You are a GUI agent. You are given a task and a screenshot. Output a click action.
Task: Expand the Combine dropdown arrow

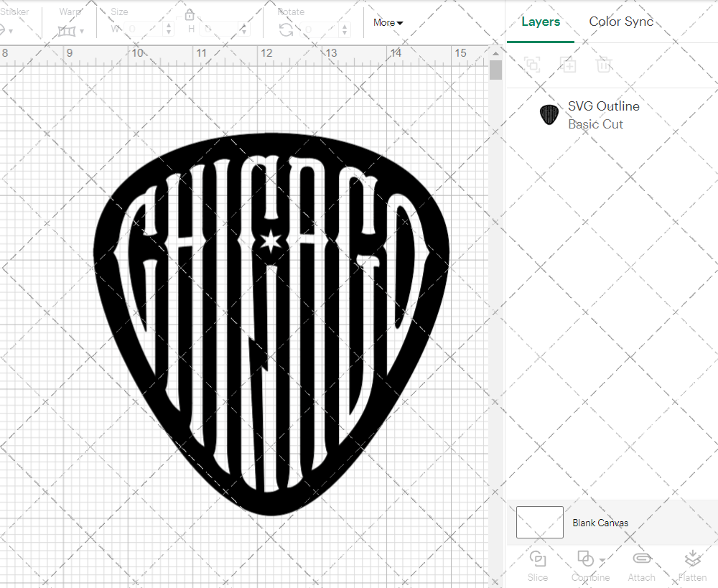(x=602, y=560)
